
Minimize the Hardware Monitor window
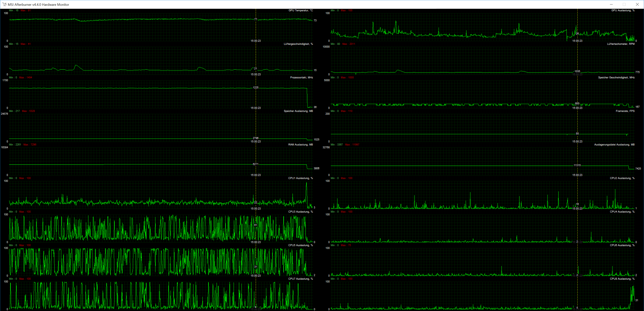611,4
